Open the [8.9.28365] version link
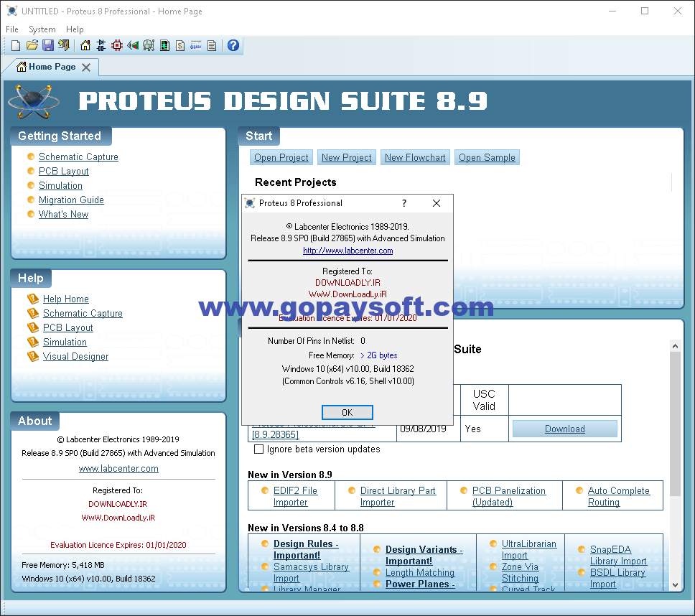 tap(275, 435)
